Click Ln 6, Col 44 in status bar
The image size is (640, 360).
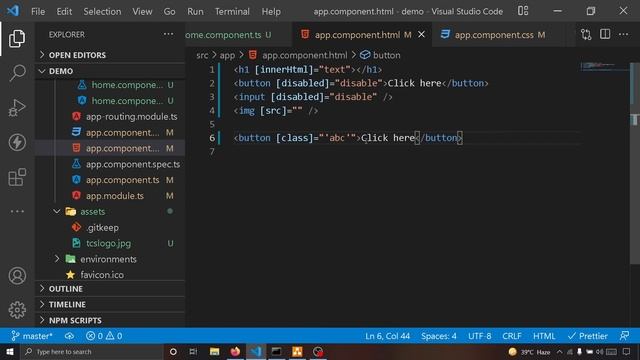pyautogui.click(x=387, y=336)
